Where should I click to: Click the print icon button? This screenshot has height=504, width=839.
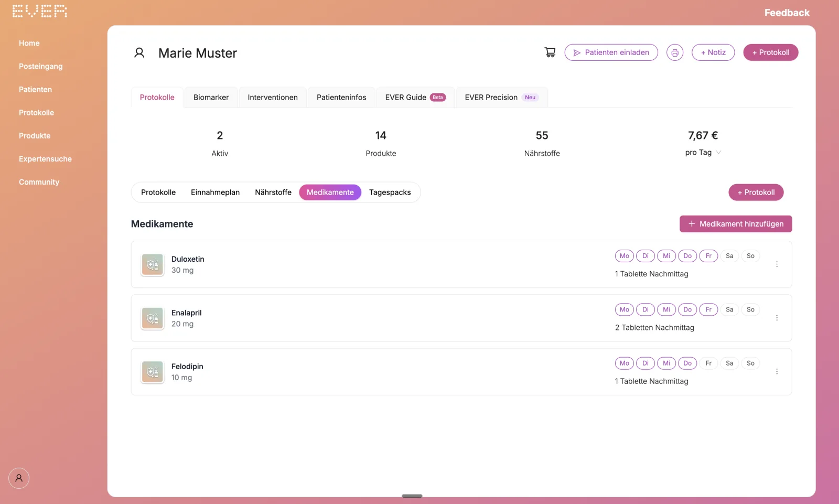click(675, 52)
